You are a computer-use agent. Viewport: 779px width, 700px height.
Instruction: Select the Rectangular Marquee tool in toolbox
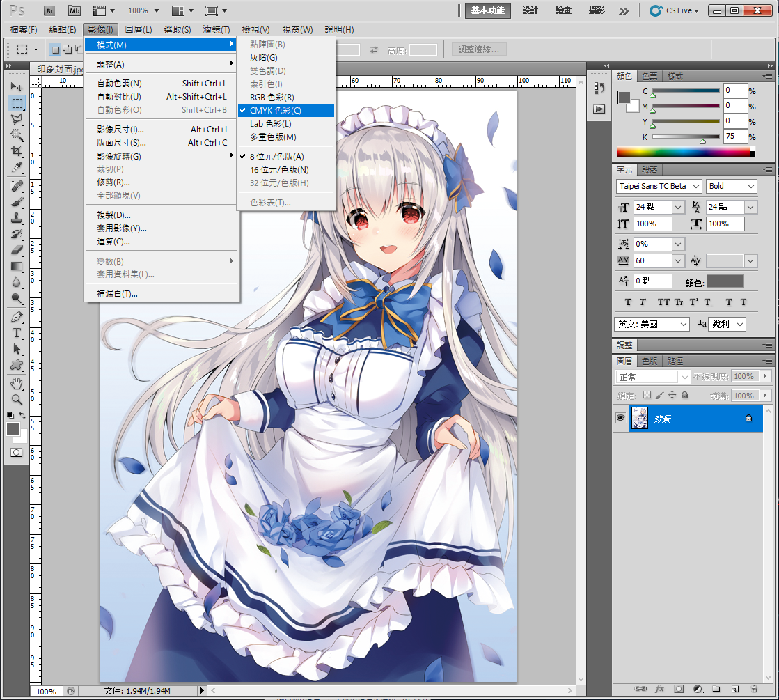[x=17, y=103]
